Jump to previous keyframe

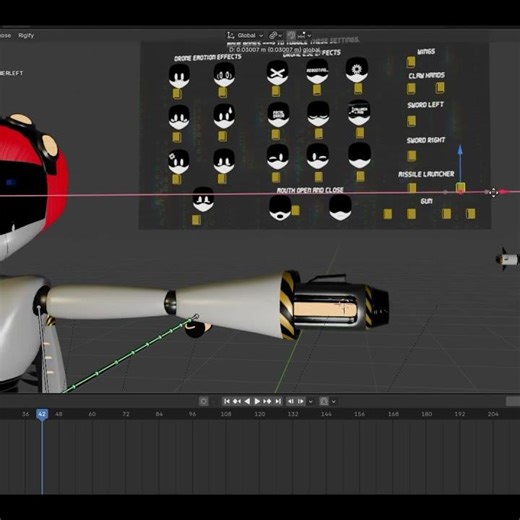click(x=237, y=401)
